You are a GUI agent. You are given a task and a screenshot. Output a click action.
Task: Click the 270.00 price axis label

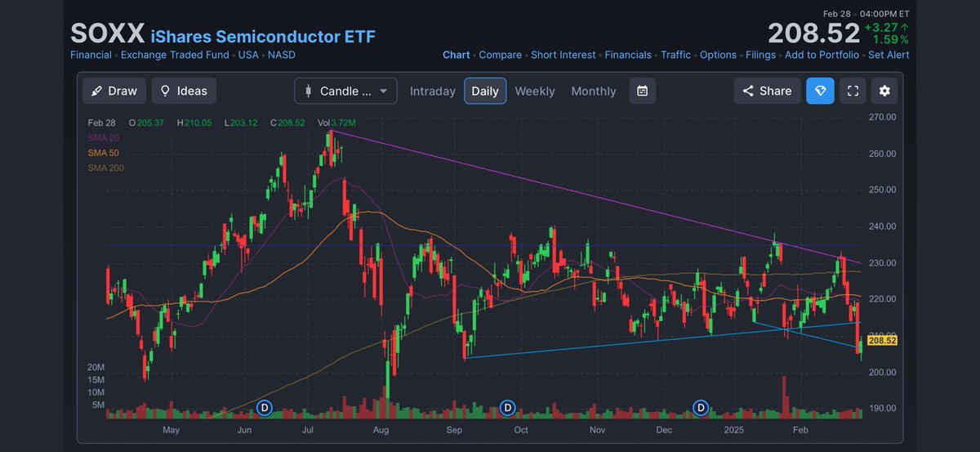tap(880, 118)
